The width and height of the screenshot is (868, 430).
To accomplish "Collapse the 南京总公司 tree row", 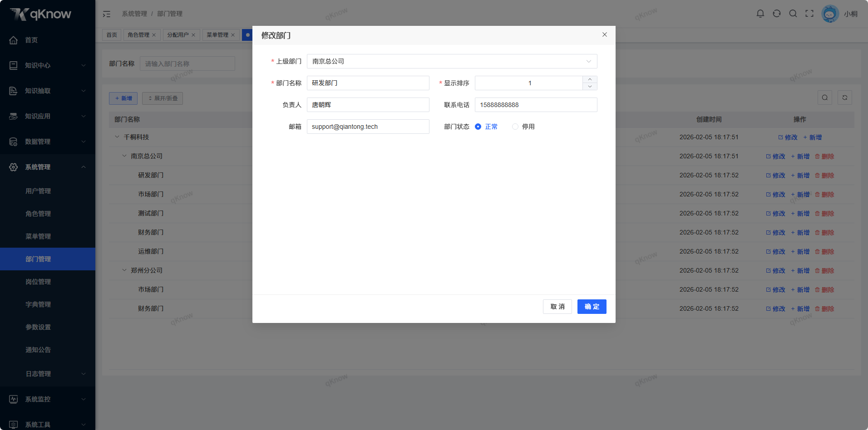I will (x=124, y=156).
